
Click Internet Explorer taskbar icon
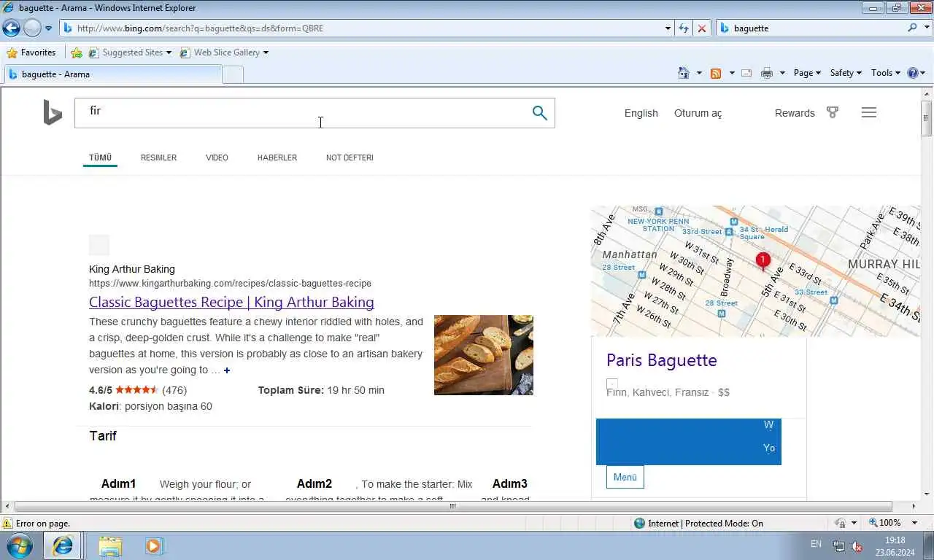(x=63, y=545)
